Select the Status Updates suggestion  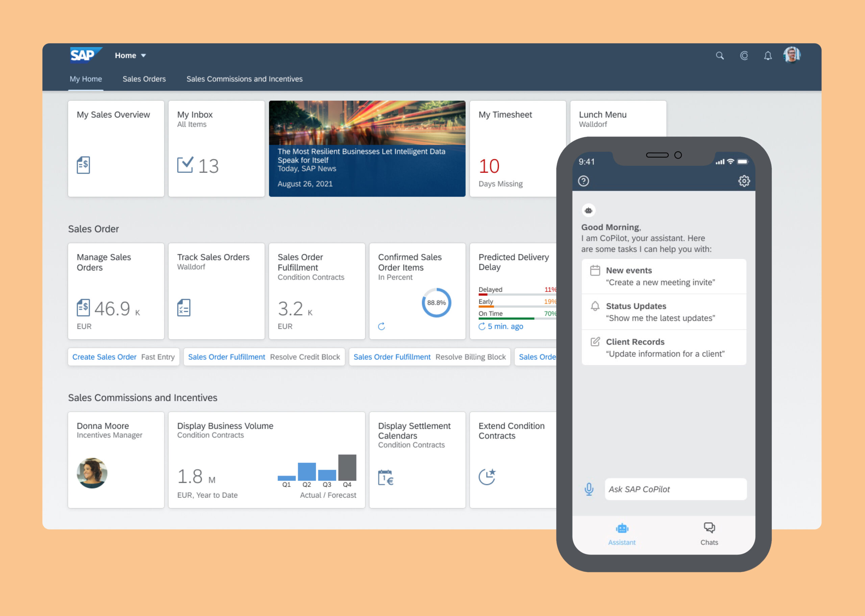[664, 312]
